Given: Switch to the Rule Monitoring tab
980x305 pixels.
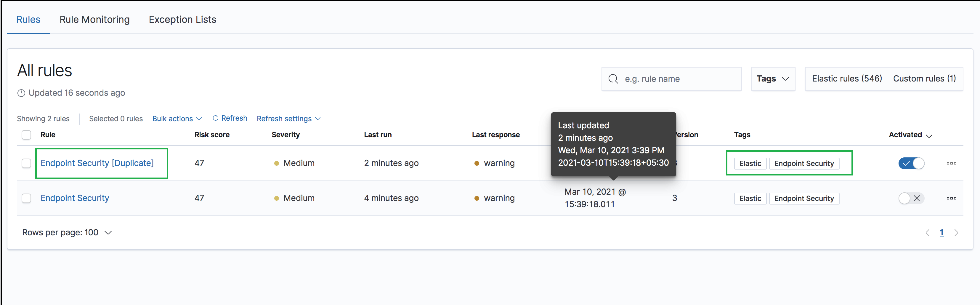Looking at the screenshot, I should click(x=95, y=20).
